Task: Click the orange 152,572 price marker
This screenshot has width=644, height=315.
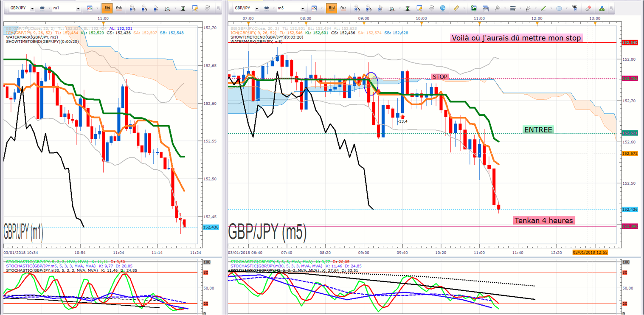Action: (630, 153)
